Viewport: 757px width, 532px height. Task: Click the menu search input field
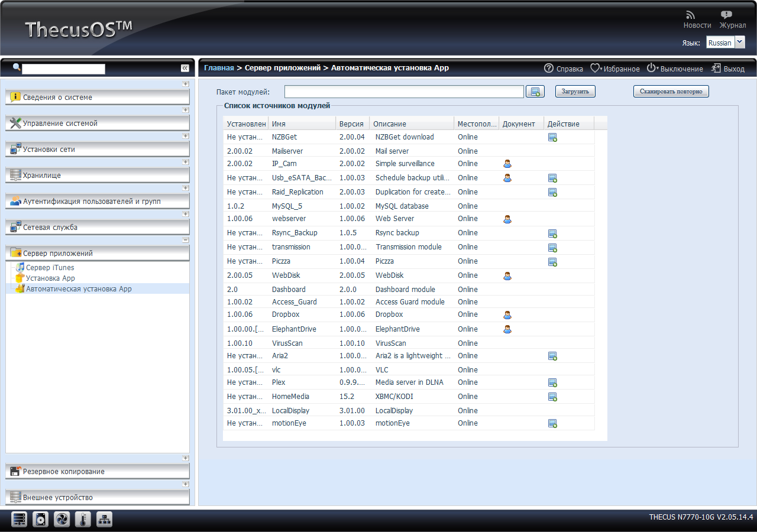[63, 69]
